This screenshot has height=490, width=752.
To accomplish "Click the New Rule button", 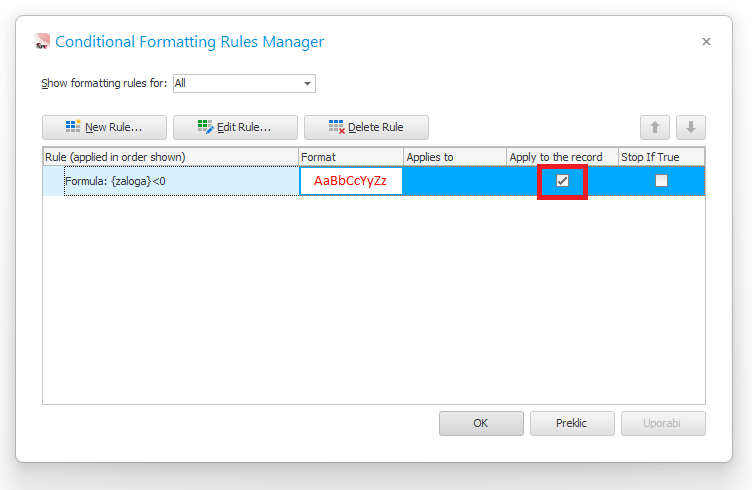I will point(103,127).
